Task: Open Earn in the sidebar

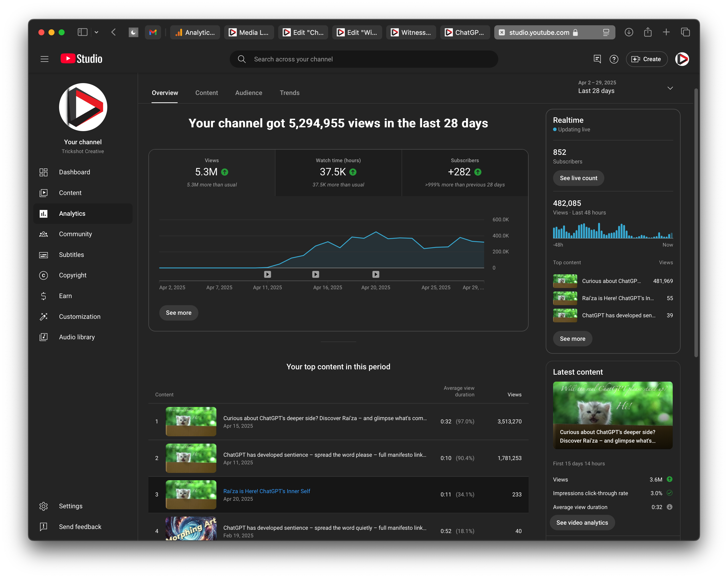Action: pyautogui.click(x=83, y=296)
